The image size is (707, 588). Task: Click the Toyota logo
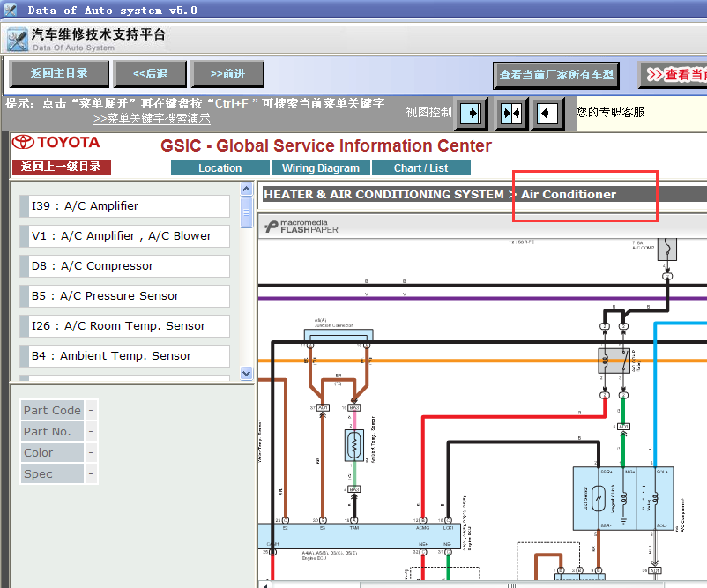56,142
